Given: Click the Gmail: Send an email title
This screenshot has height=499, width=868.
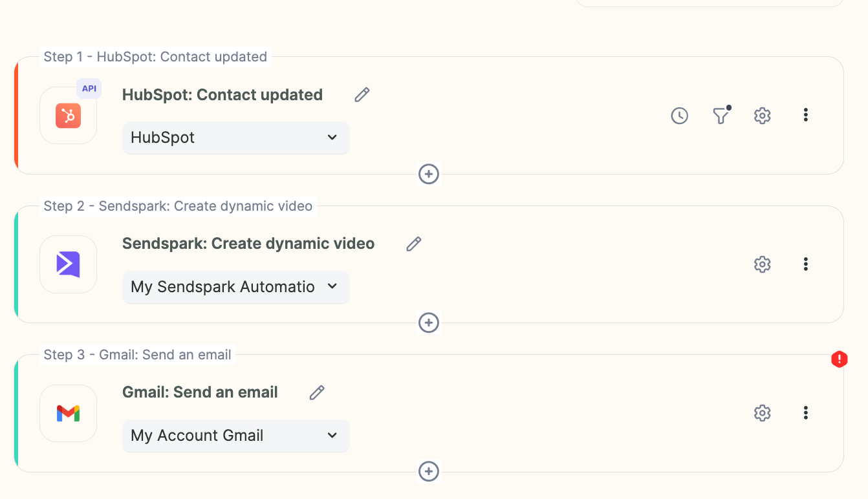Looking at the screenshot, I should pos(200,392).
